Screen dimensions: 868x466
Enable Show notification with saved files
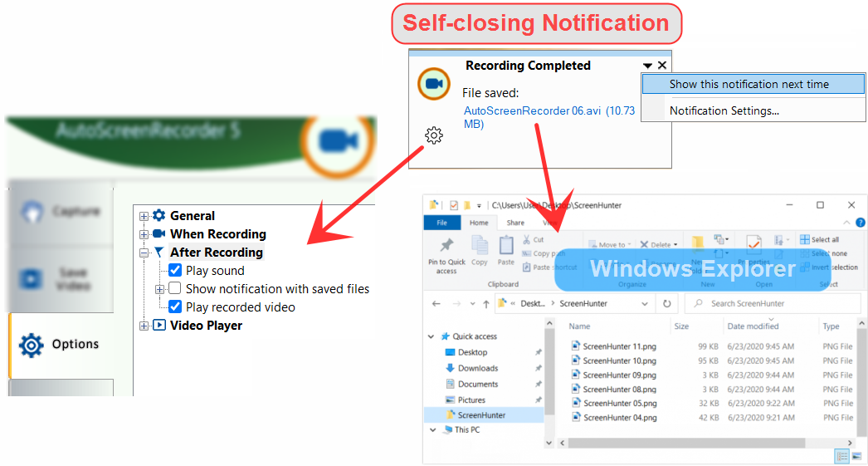[x=175, y=288]
